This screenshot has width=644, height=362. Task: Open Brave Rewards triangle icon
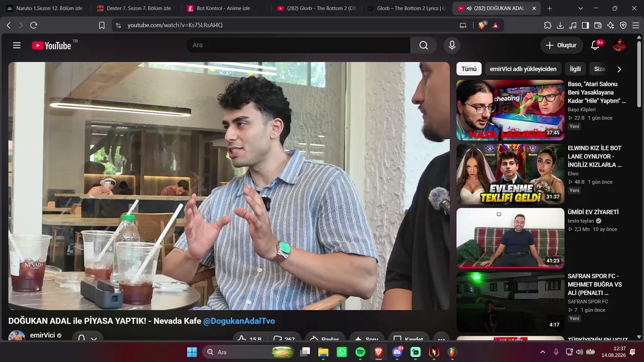[x=496, y=25]
